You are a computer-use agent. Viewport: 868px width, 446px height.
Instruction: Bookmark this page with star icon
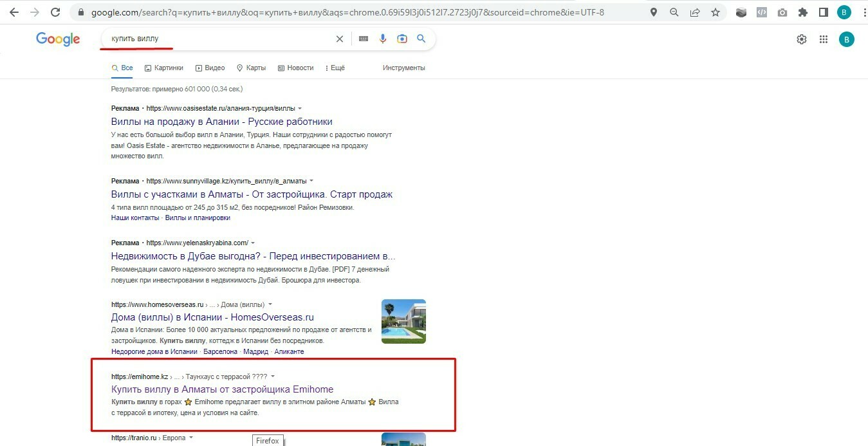click(x=716, y=12)
